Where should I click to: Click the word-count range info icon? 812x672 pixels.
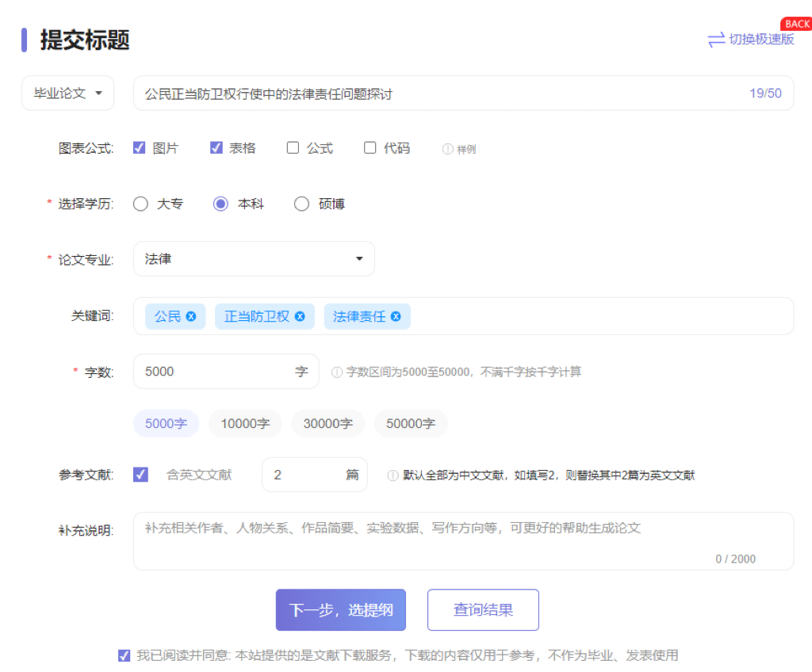[x=336, y=372]
